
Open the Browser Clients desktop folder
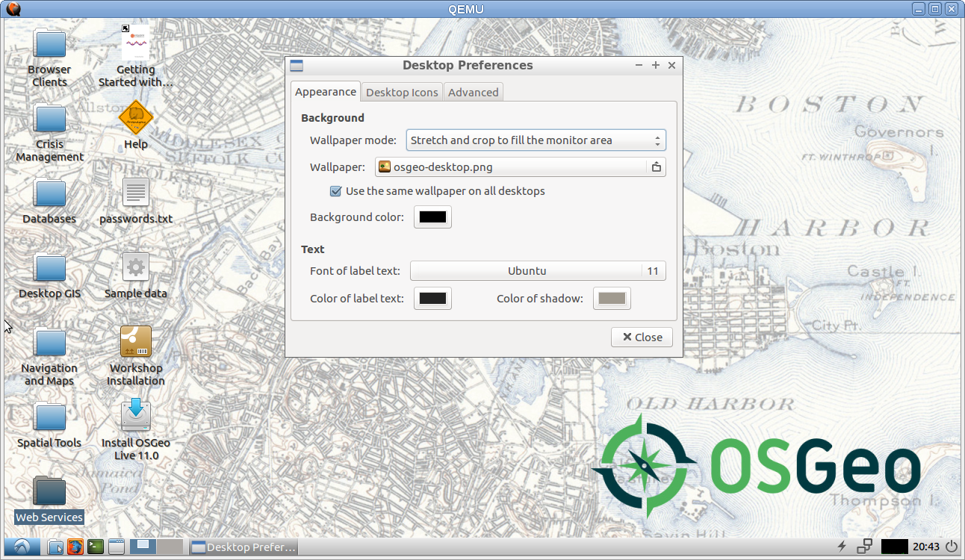[x=50, y=43]
